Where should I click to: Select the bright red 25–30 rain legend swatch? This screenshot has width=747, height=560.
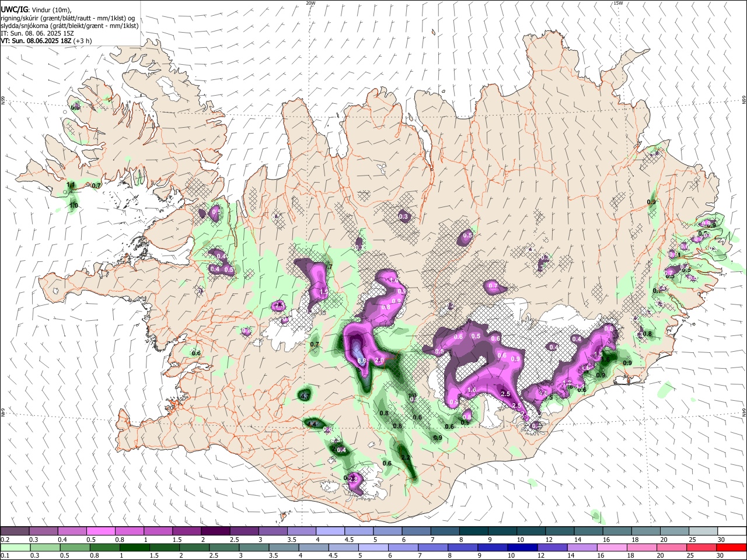(731, 547)
